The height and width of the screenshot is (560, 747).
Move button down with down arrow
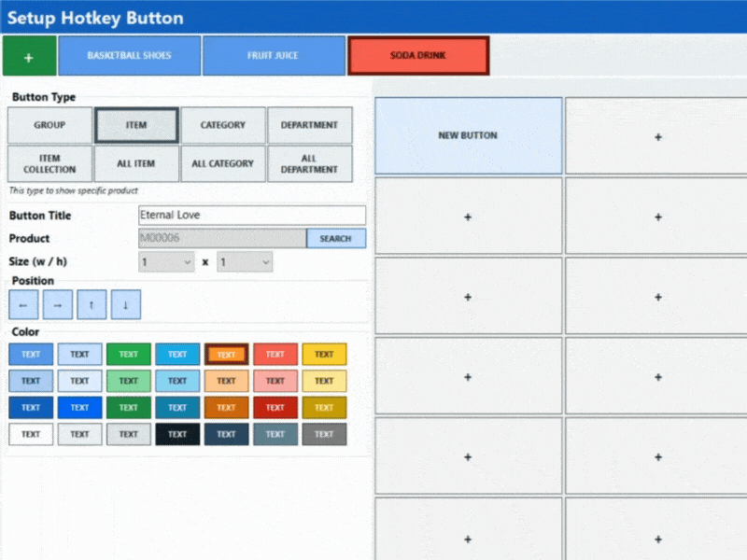(x=125, y=304)
